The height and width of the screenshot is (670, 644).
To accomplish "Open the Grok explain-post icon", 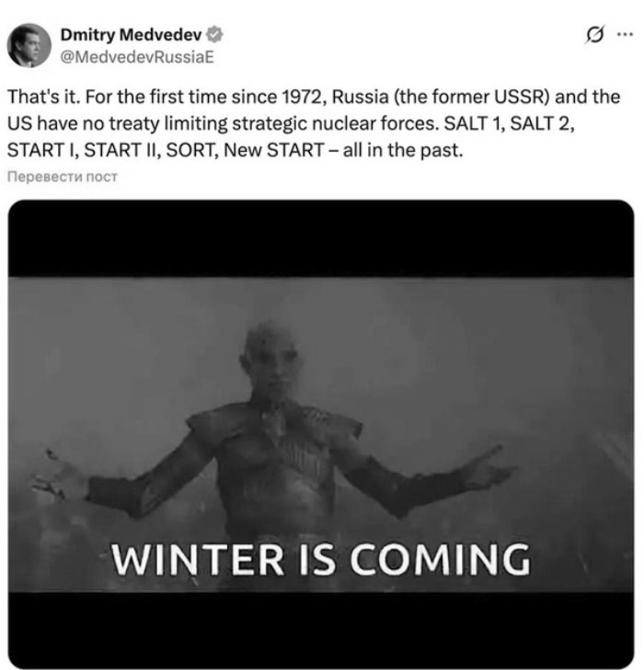I will [x=595, y=35].
